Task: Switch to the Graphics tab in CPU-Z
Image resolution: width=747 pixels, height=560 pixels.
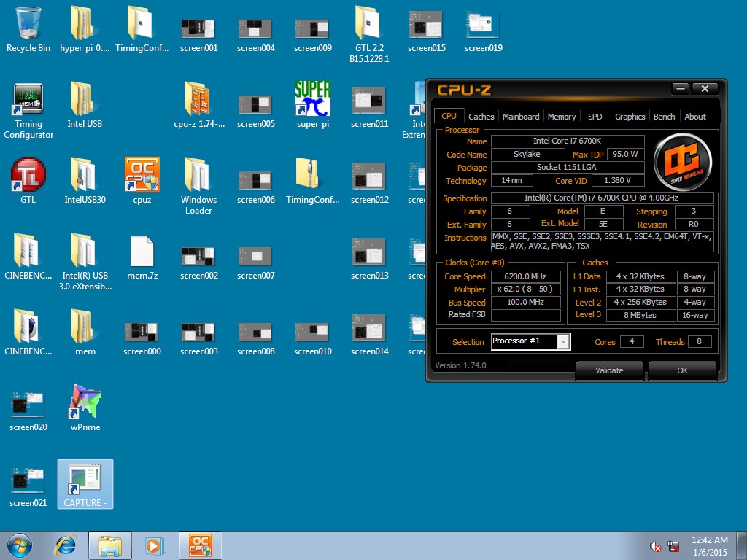Action: tap(630, 117)
